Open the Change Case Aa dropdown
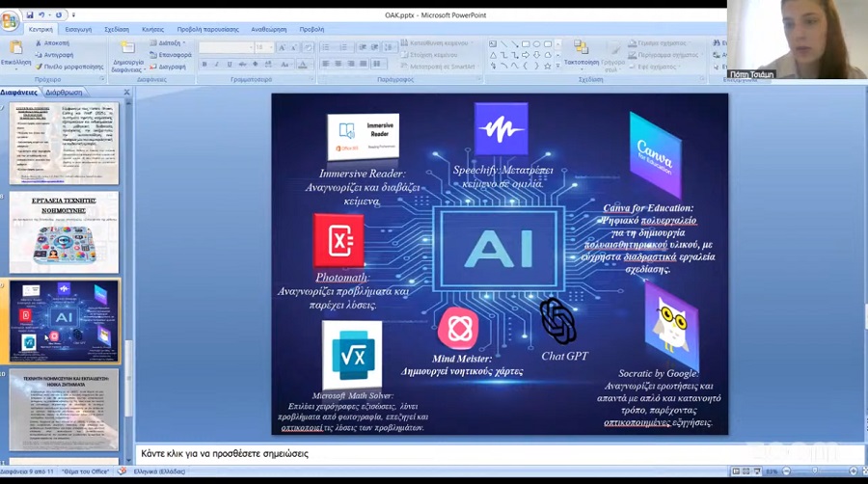The width and height of the screenshot is (868, 484). coord(285,65)
